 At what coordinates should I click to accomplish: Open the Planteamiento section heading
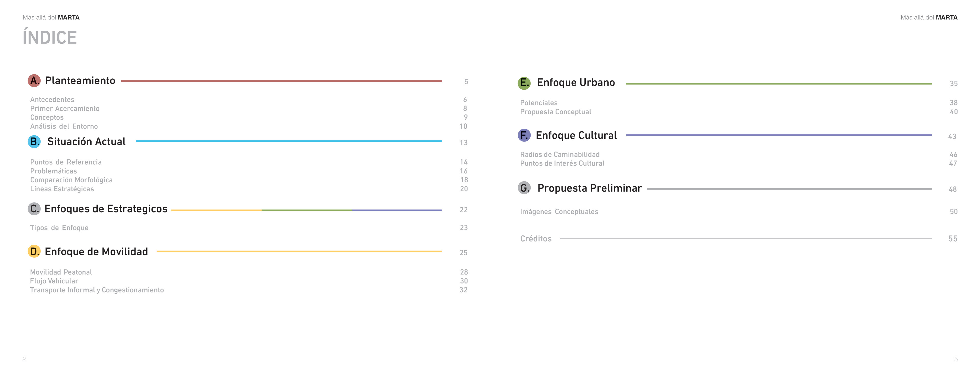(x=80, y=81)
